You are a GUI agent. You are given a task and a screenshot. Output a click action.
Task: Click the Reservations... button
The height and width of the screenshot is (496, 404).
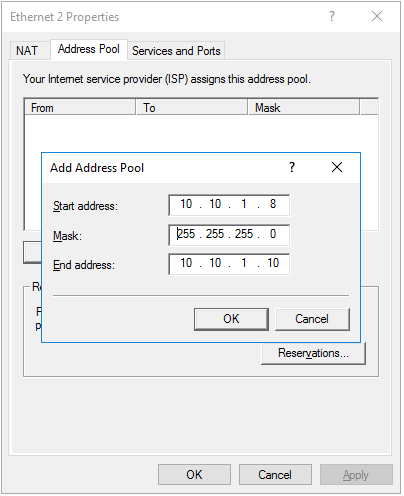tap(313, 353)
